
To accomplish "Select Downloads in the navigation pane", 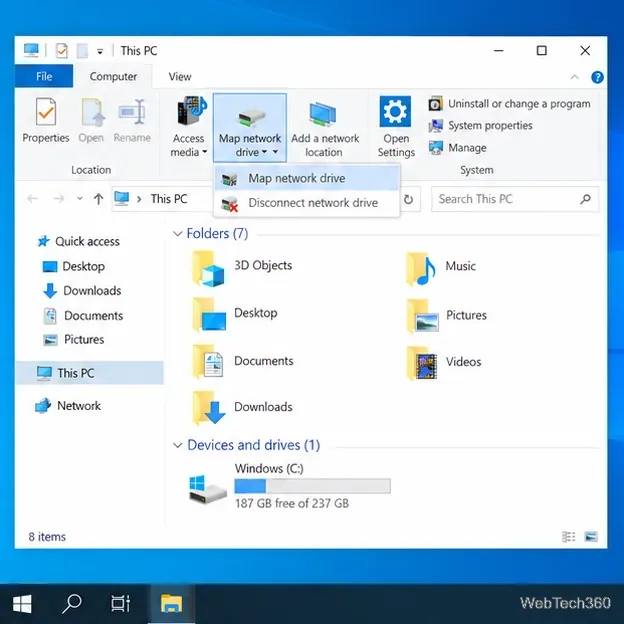I will [x=82, y=291].
